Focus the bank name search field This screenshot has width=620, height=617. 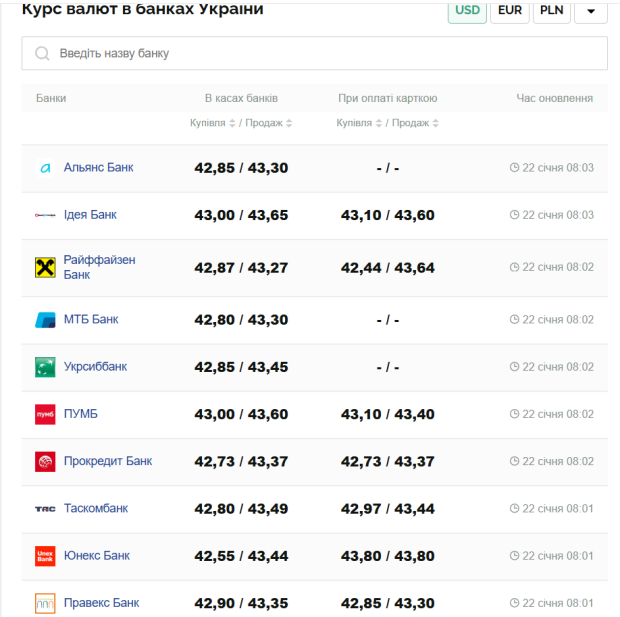320,54
